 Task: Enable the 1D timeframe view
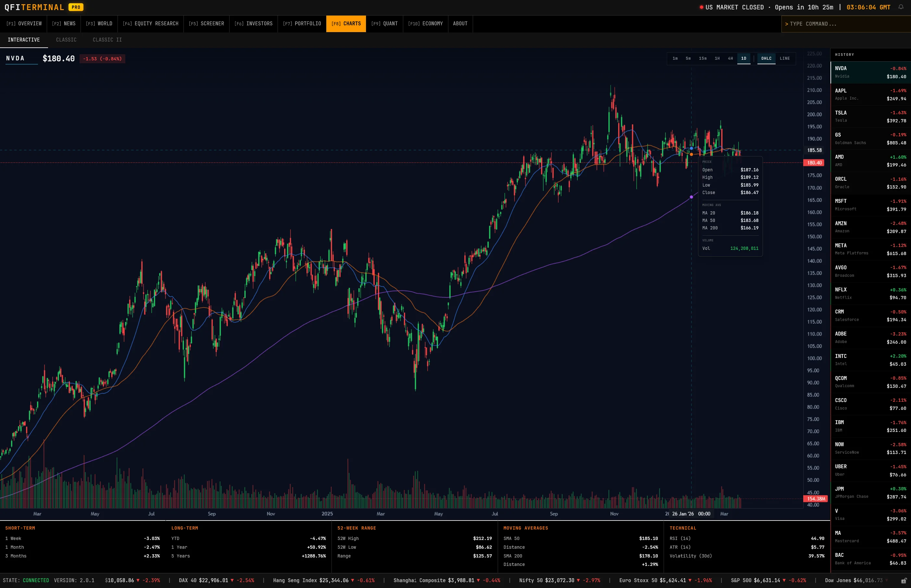(743, 58)
